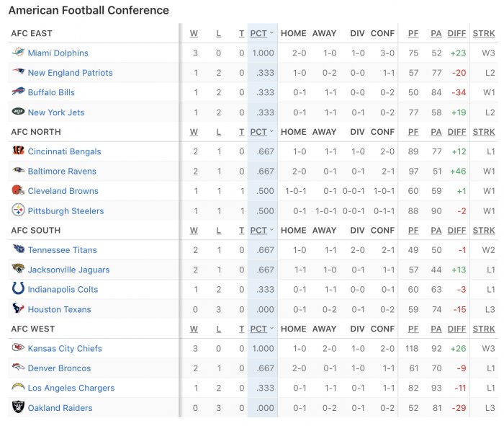This screenshot has width=504, height=426.
Task: Open the Tennessee Titans team link
Action: pos(63,250)
